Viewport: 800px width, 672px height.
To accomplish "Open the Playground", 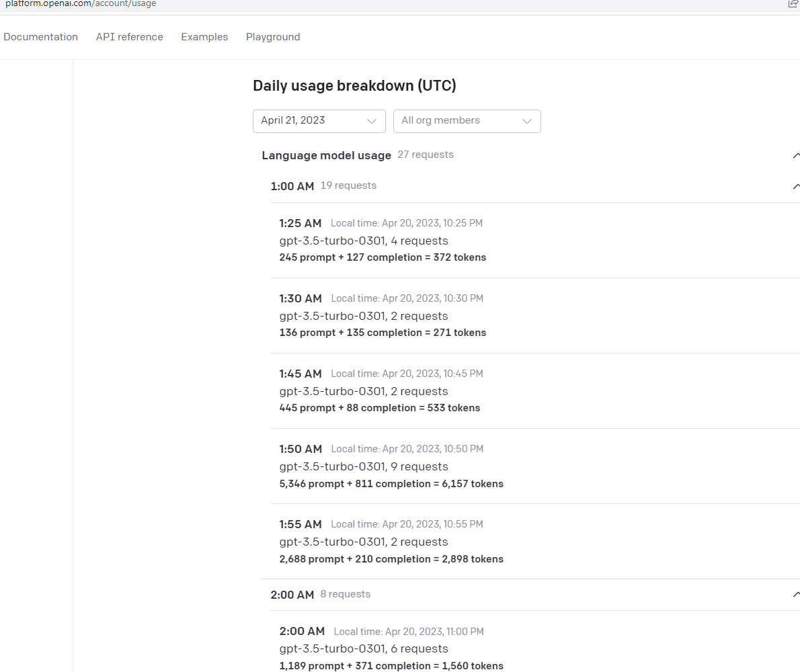I will (273, 37).
